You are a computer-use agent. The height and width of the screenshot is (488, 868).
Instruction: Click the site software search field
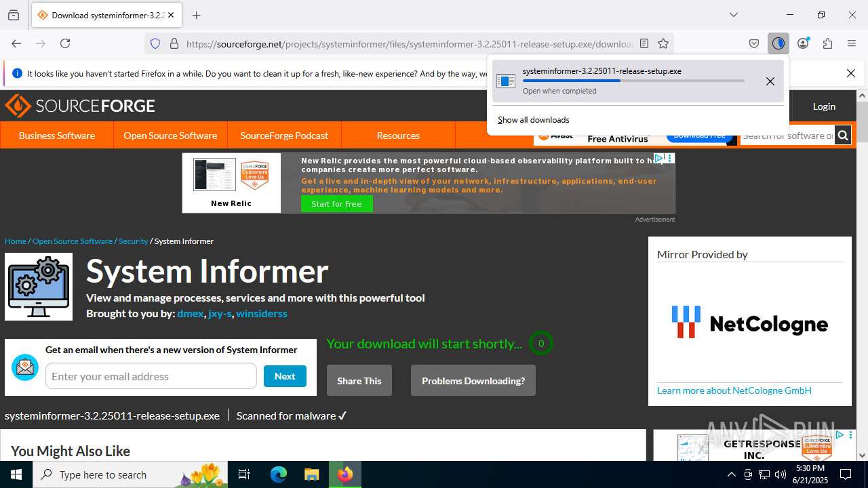[787, 136]
